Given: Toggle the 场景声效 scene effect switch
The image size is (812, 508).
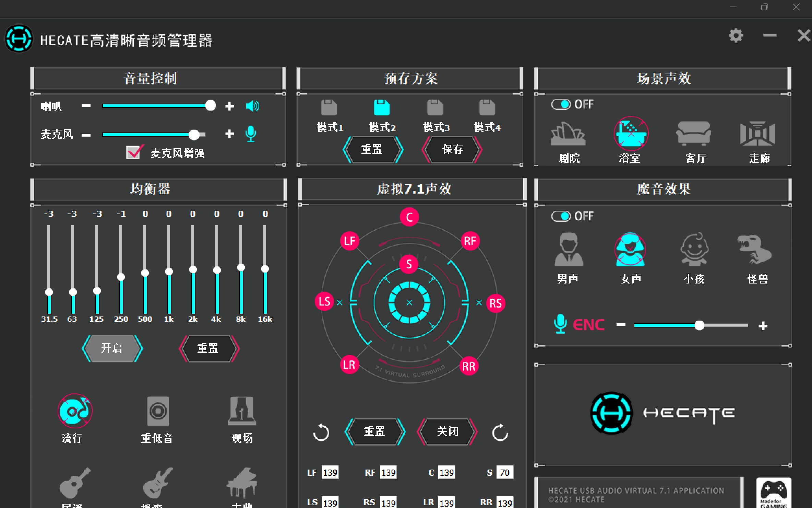Looking at the screenshot, I should pos(561,104).
